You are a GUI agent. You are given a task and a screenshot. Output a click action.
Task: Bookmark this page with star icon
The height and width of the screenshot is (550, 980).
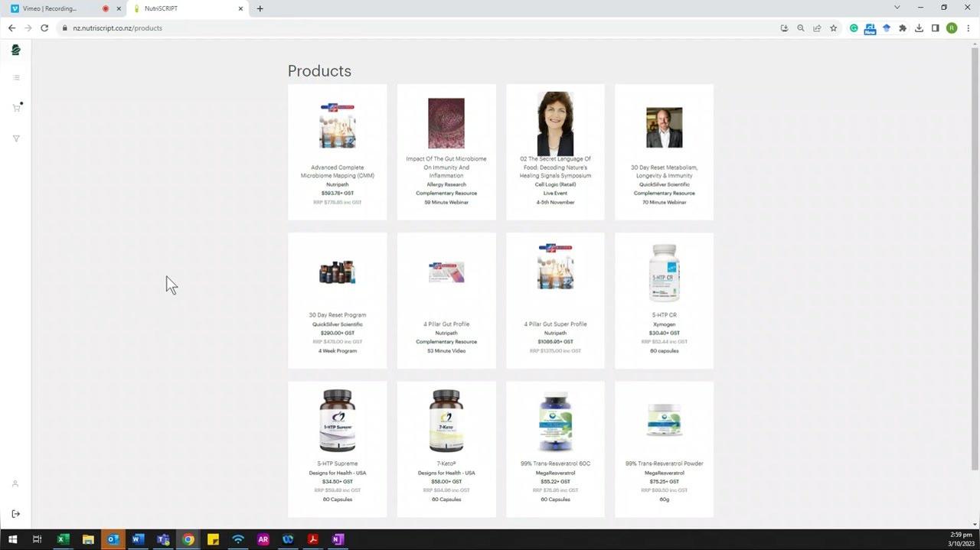tap(834, 28)
